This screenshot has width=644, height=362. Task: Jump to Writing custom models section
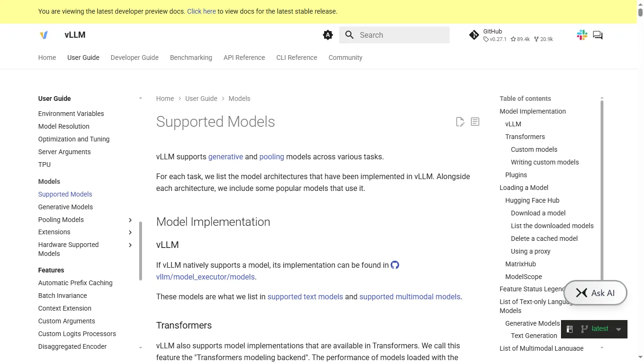click(545, 162)
